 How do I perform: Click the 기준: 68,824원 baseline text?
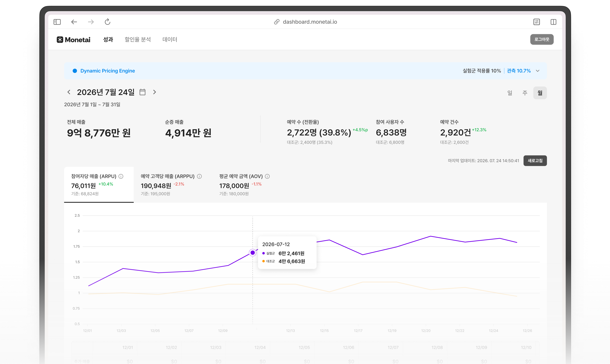(85, 194)
